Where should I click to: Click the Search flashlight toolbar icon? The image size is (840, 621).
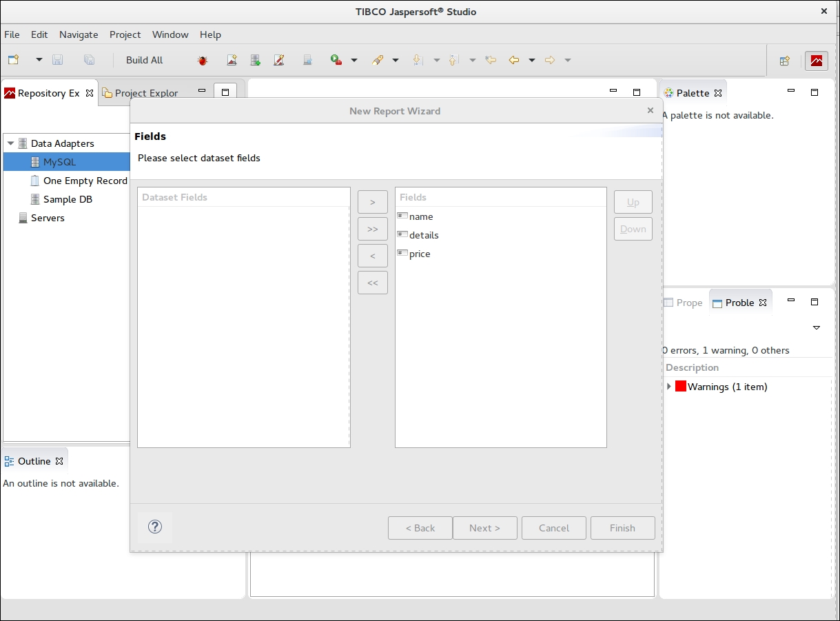(x=378, y=60)
